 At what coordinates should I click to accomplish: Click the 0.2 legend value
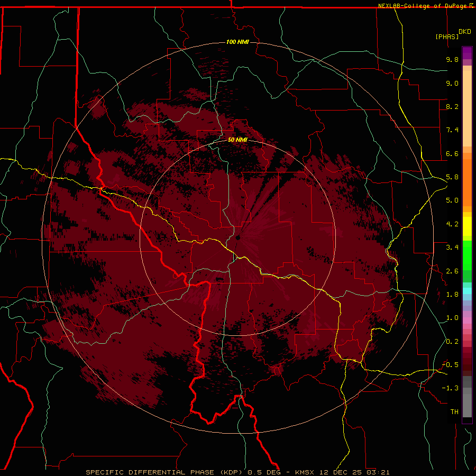click(x=452, y=342)
